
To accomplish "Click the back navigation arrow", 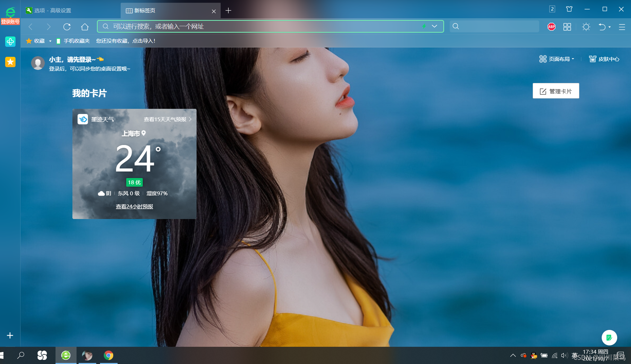I will (x=31, y=27).
